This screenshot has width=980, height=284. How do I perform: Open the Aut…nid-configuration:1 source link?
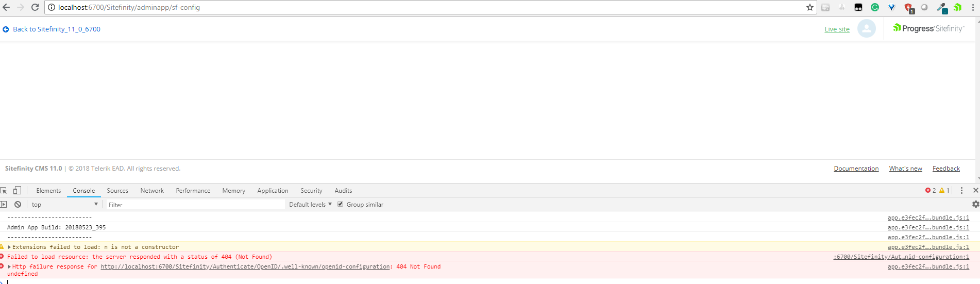click(x=901, y=257)
